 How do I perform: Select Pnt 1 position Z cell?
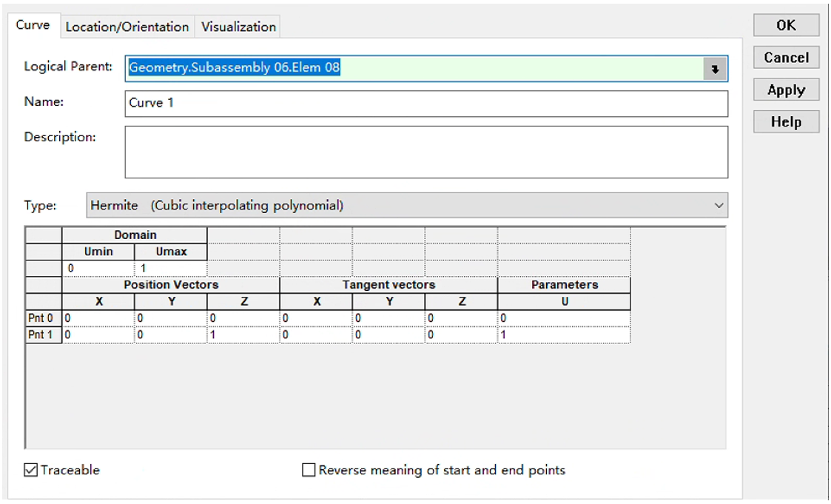(x=243, y=335)
